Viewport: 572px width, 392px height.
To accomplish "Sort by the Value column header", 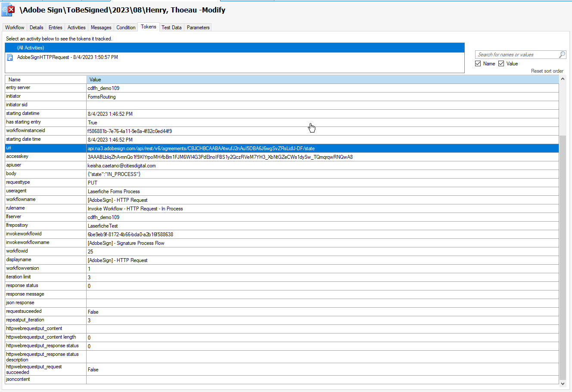I will [323, 80].
